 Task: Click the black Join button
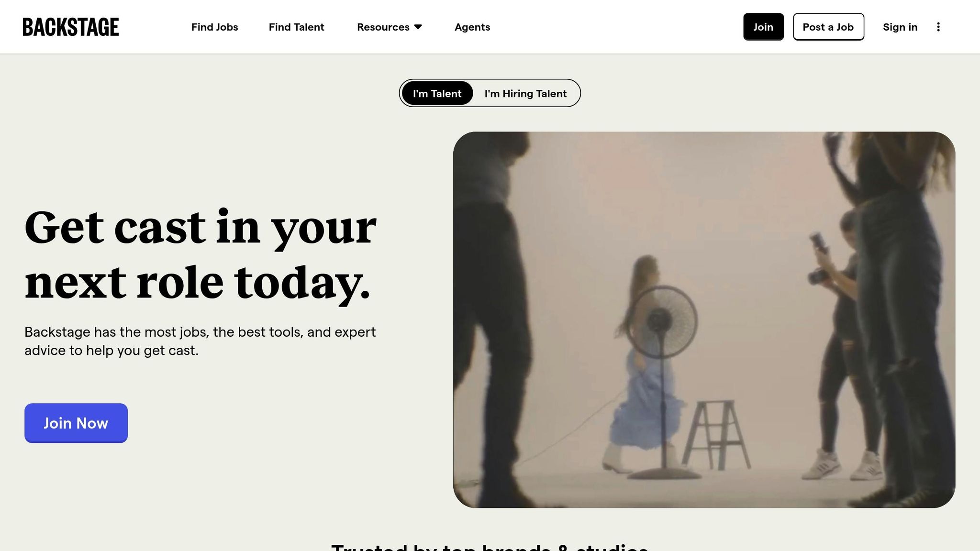pyautogui.click(x=763, y=27)
